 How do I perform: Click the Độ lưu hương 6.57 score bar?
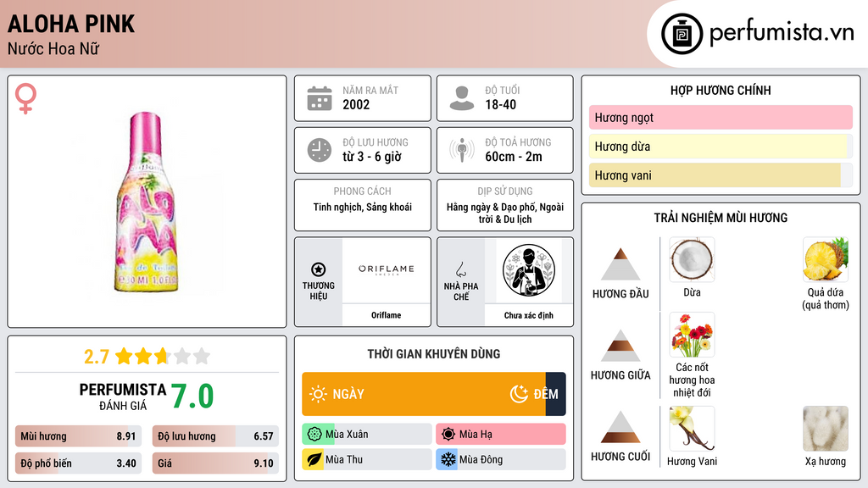215,436
